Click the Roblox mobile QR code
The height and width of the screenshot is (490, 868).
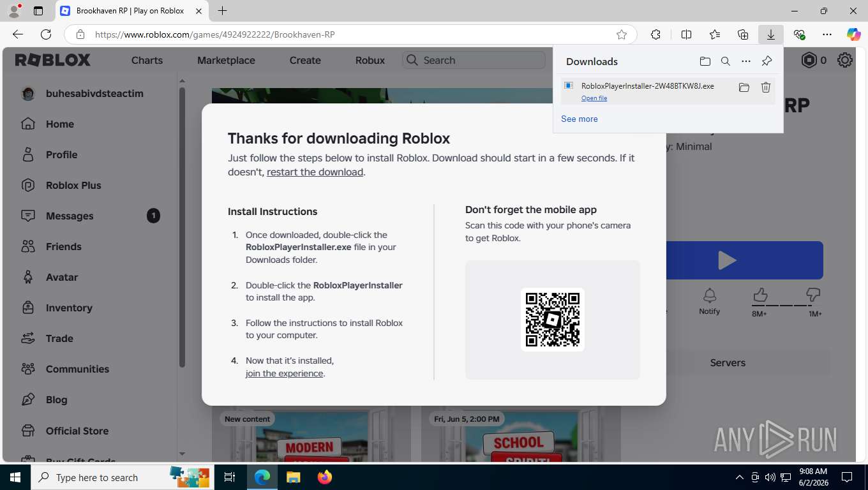553,320
